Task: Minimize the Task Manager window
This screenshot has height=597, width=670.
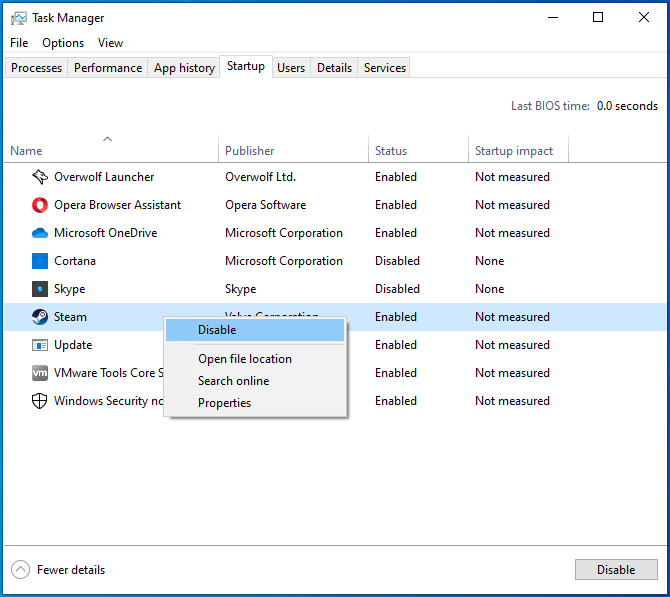Action: click(x=553, y=18)
